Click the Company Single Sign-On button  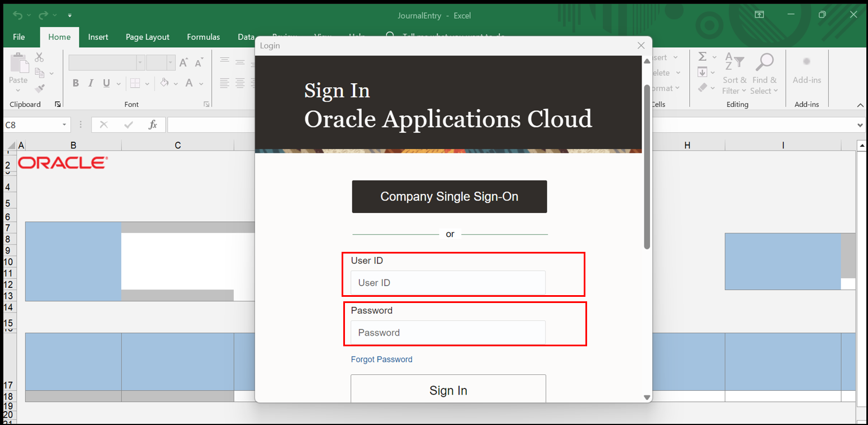point(449,197)
